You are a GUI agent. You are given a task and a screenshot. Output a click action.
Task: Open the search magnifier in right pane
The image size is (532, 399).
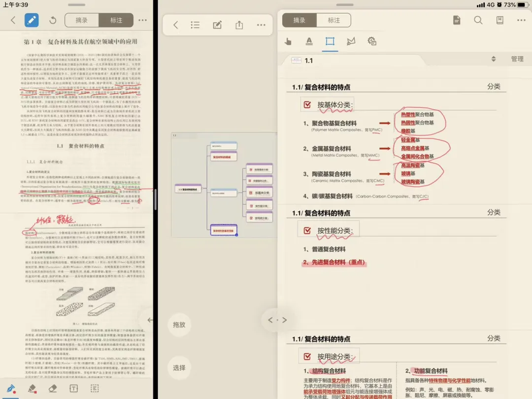(x=478, y=20)
